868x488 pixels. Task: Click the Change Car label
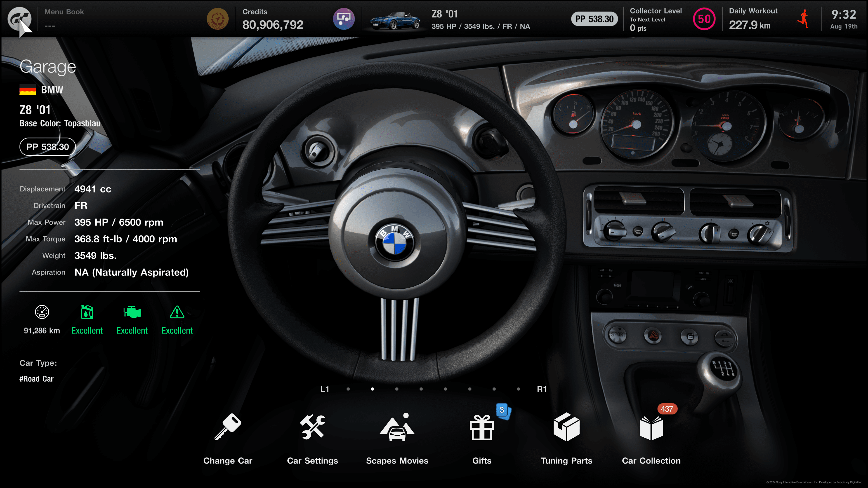(228, 461)
